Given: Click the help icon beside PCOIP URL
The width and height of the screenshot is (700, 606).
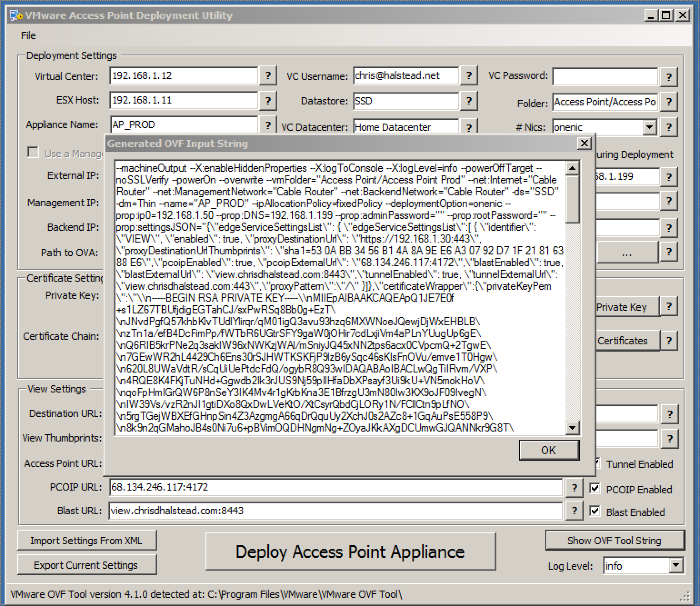Looking at the screenshot, I should [x=574, y=488].
